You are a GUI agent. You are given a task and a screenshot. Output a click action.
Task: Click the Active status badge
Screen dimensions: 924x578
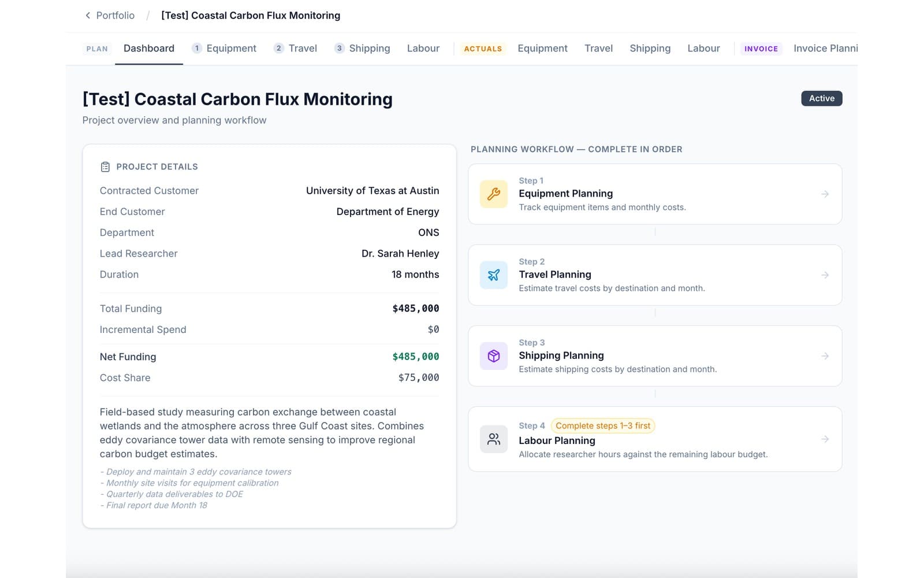[821, 99]
